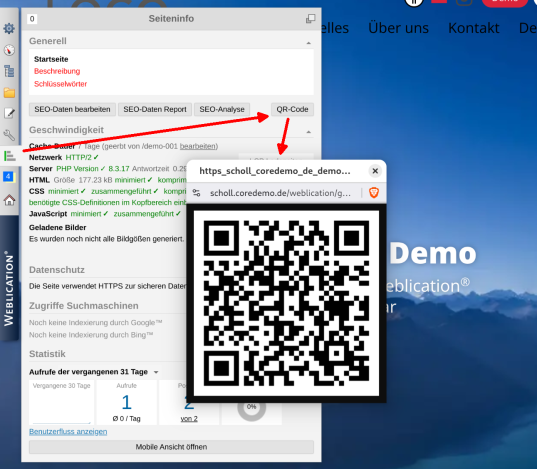Start the SEO-Analyse
The image size is (537, 469).
[x=222, y=109]
